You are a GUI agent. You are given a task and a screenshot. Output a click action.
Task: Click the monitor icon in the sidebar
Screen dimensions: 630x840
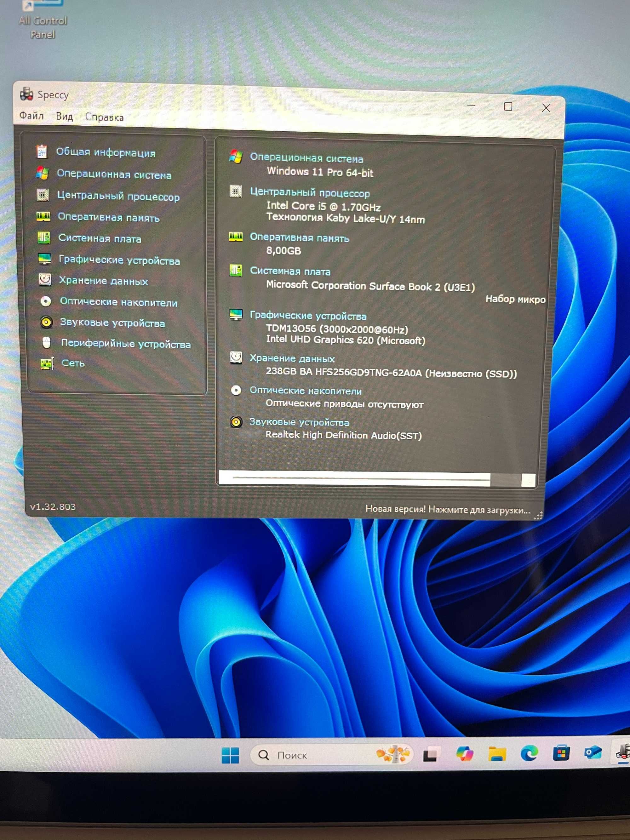click(x=44, y=259)
